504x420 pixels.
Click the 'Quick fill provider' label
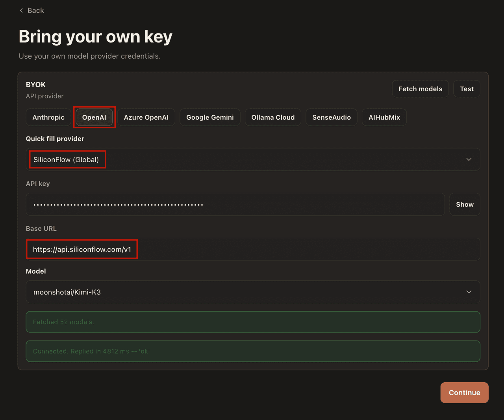55,139
